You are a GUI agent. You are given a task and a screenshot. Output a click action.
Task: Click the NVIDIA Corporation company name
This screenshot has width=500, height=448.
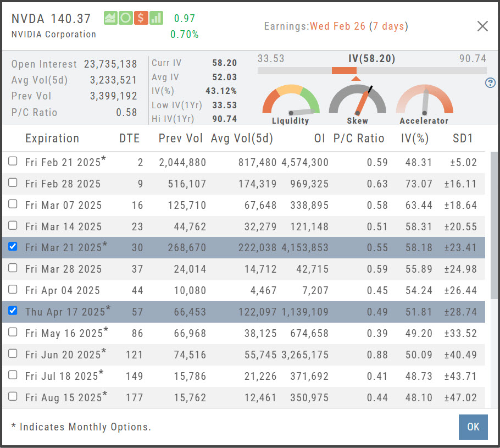pyautogui.click(x=54, y=34)
